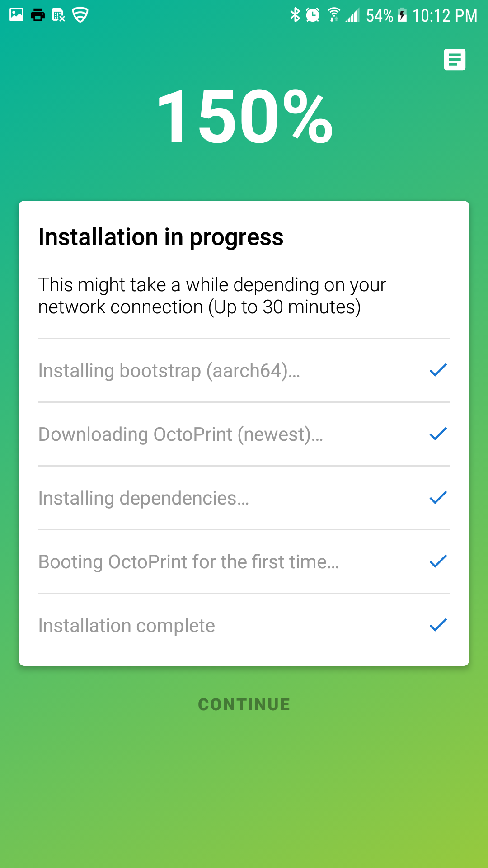488x868 pixels.
Task: Toggle the Installation complete checkmark
Action: point(437,625)
